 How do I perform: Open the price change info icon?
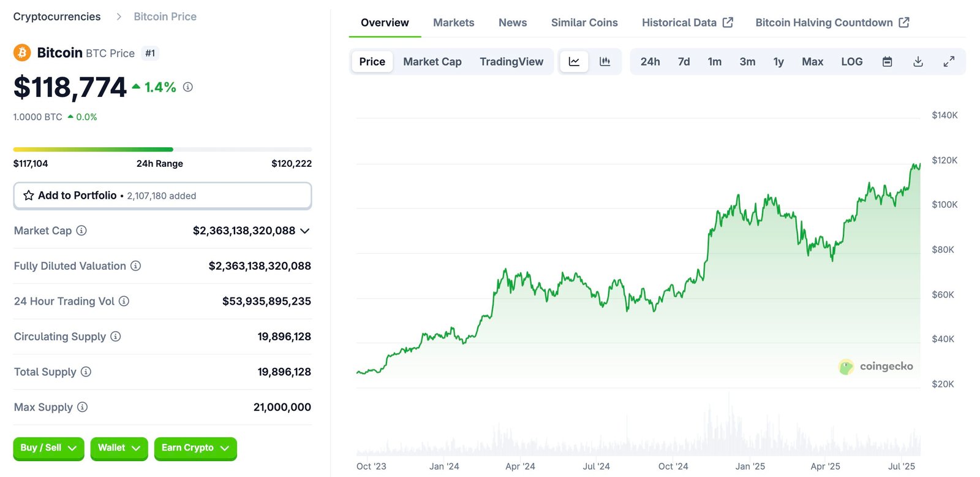point(188,87)
